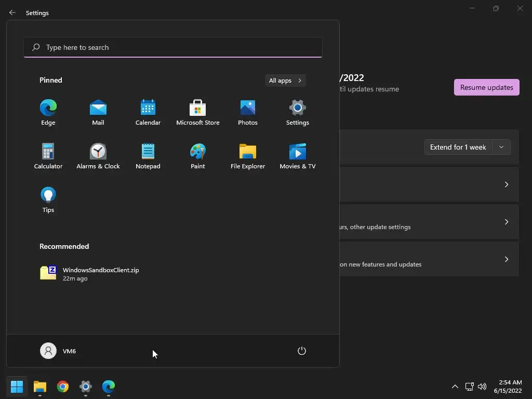Screen dimensions: 532x399
Task: Open recommended WindowsSandboxClient.zip file
Action: pyautogui.click(x=89, y=273)
